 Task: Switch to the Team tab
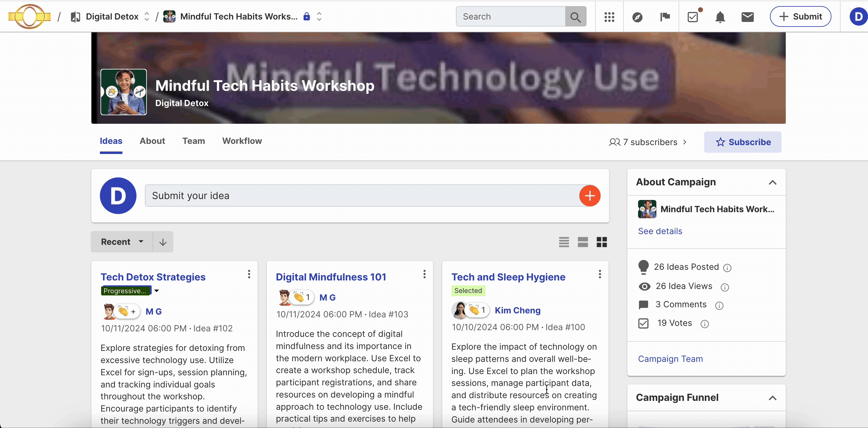click(193, 141)
